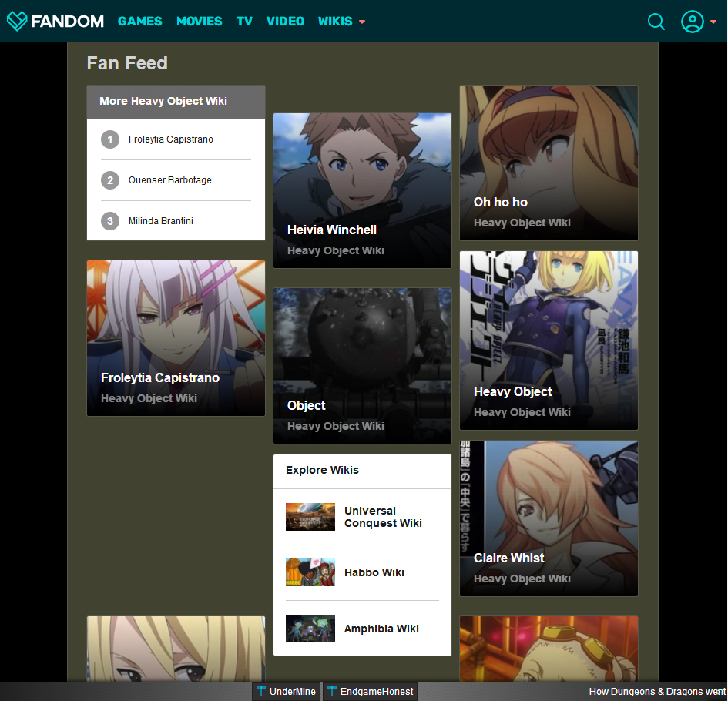This screenshot has width=728, height=701.
Task: Open the Wikis nav menu
Action: [x=335, y=22]
